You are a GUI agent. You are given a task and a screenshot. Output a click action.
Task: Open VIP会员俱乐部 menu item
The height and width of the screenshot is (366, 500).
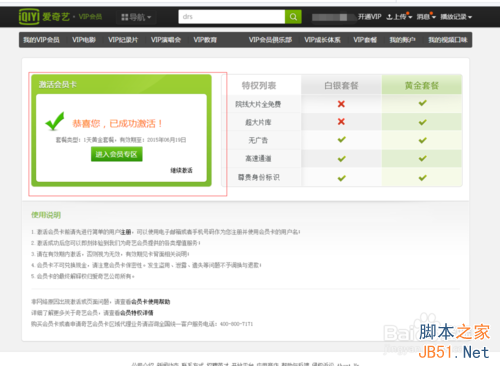coord(270,40)
